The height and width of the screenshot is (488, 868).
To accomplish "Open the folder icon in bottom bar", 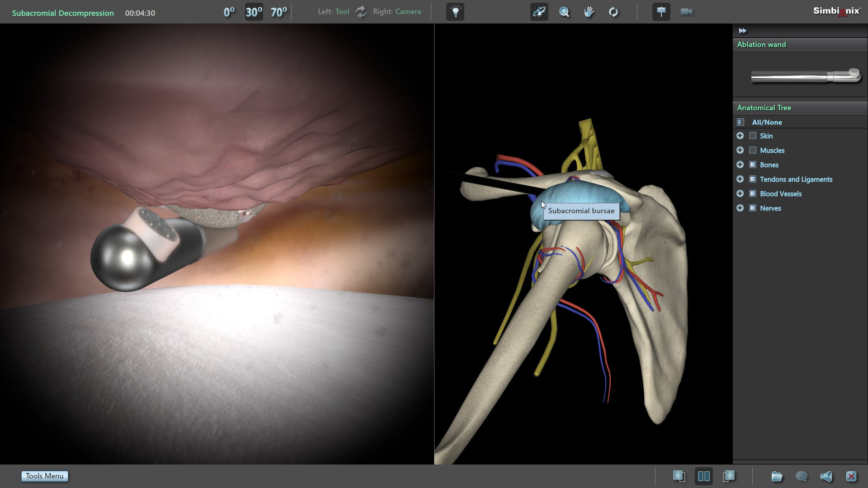I will (777, 476).
